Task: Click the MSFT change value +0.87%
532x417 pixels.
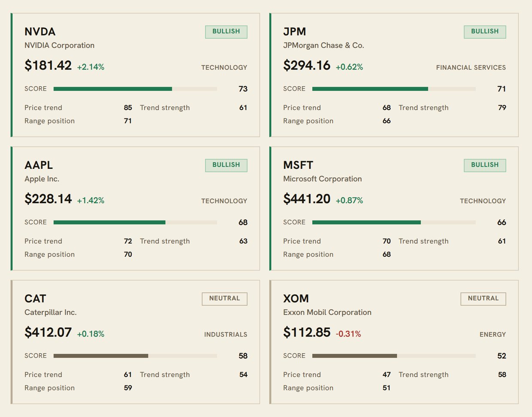Action: pyautogui.click(x=349, y=201)
